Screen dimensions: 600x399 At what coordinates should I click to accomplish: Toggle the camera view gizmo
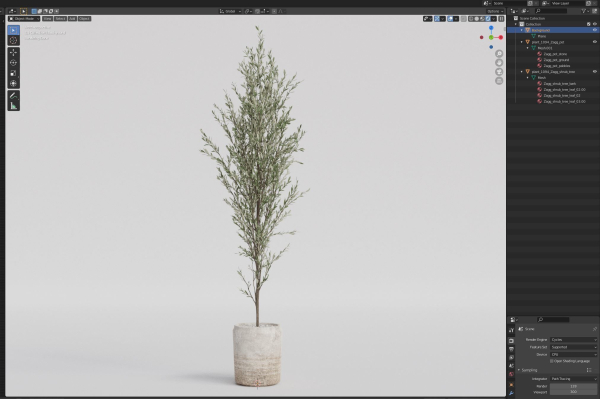coord(499,72)
